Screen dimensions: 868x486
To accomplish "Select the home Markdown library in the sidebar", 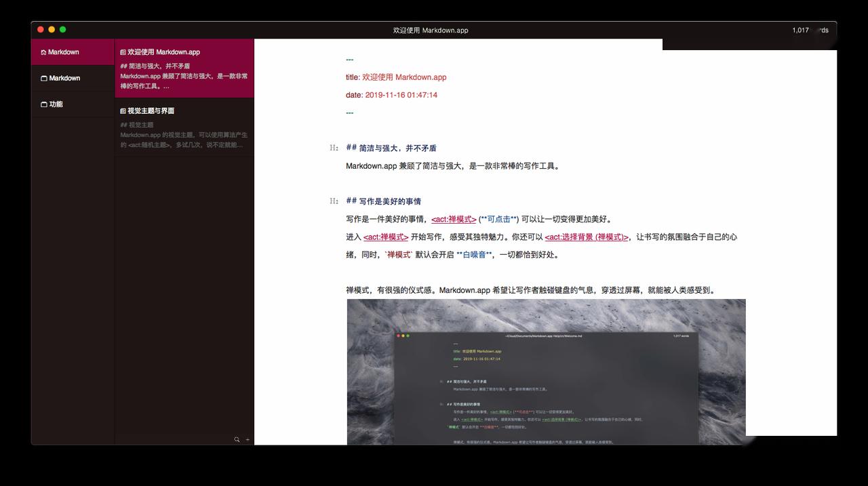I will click(73, 52).
